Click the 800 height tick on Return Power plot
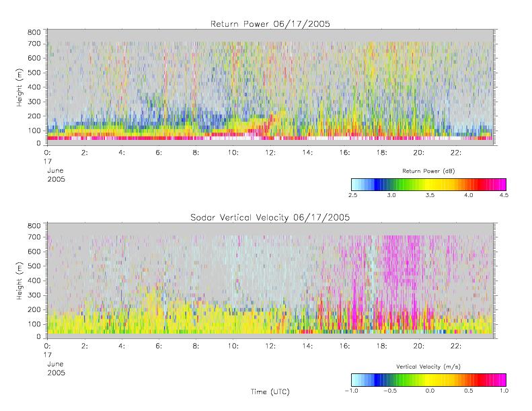The height and width of the screenshot is (411, 532). pyautogui.click(x=34, y=32)
